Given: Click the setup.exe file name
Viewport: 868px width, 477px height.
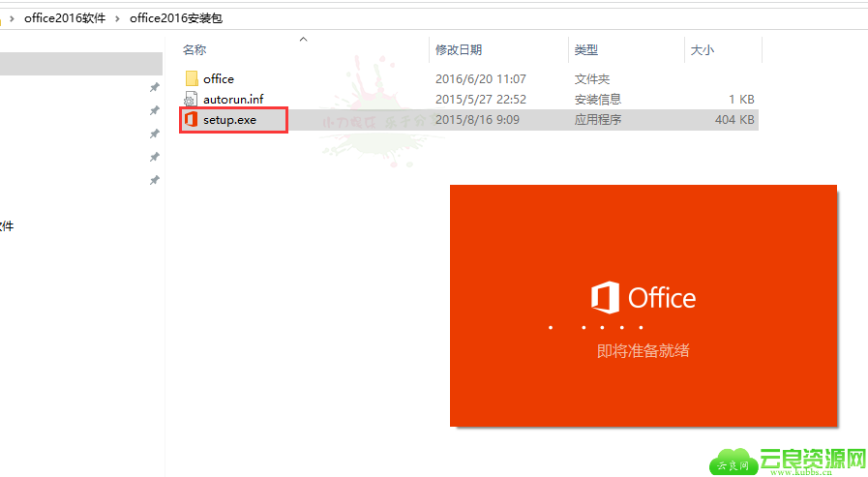Looking at the screenshot, I should point(229,120).
